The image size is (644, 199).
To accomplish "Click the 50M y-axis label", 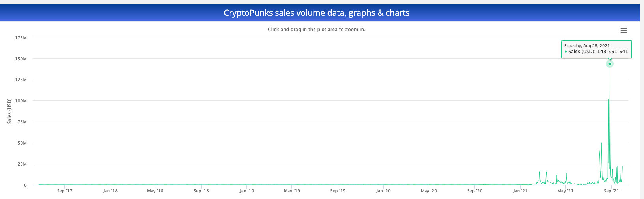I will (22, 143).
